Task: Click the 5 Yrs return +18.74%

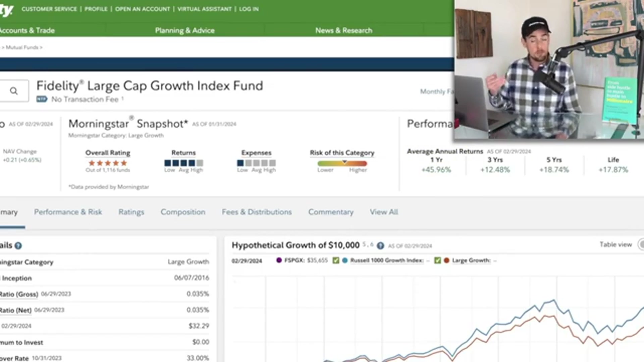Action: click(554, 170)
